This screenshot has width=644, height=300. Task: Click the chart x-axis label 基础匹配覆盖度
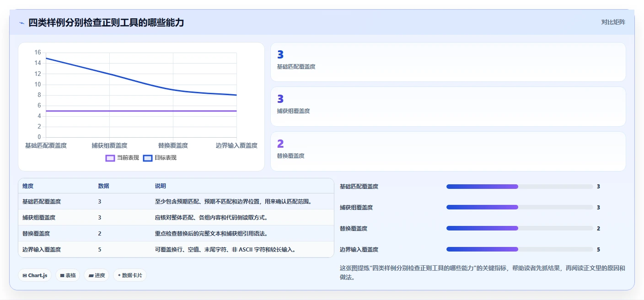tap(46, 145)
